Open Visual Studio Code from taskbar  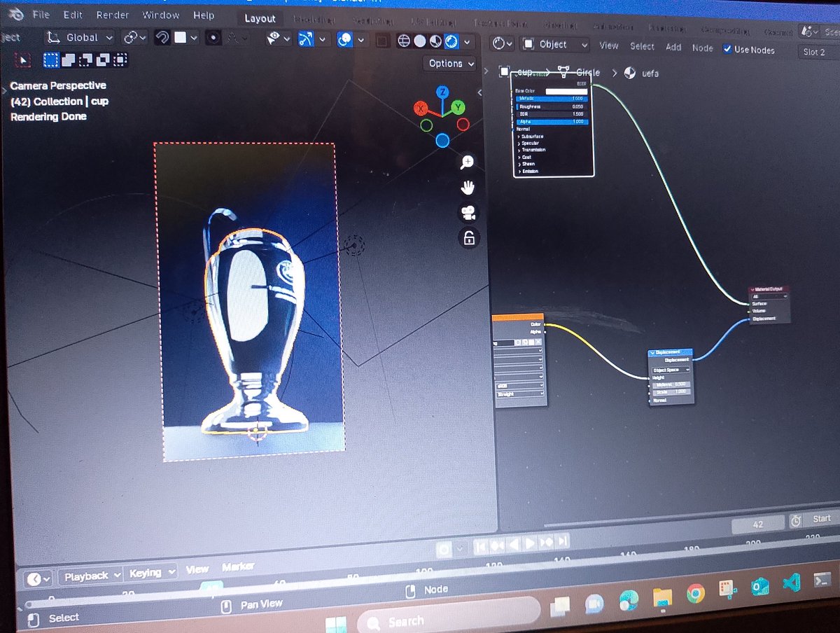tap(791, 582)
